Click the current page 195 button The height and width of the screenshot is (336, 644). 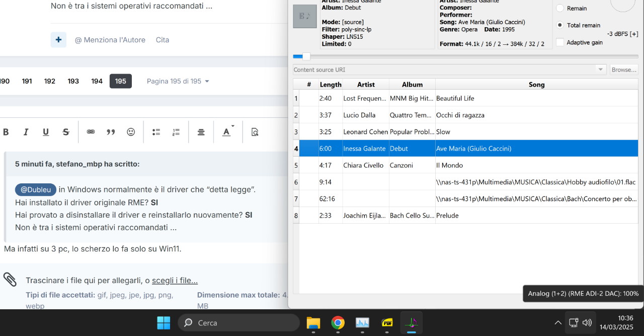tap(121, 81)
